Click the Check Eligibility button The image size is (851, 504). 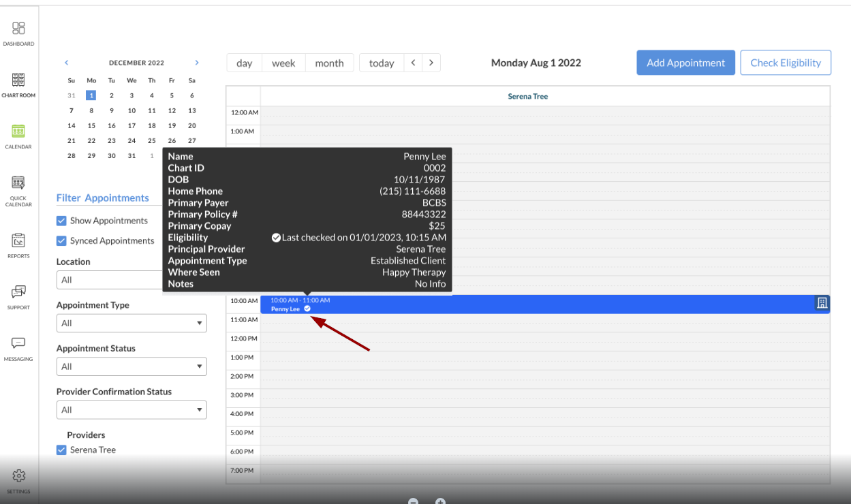(785, 63)
